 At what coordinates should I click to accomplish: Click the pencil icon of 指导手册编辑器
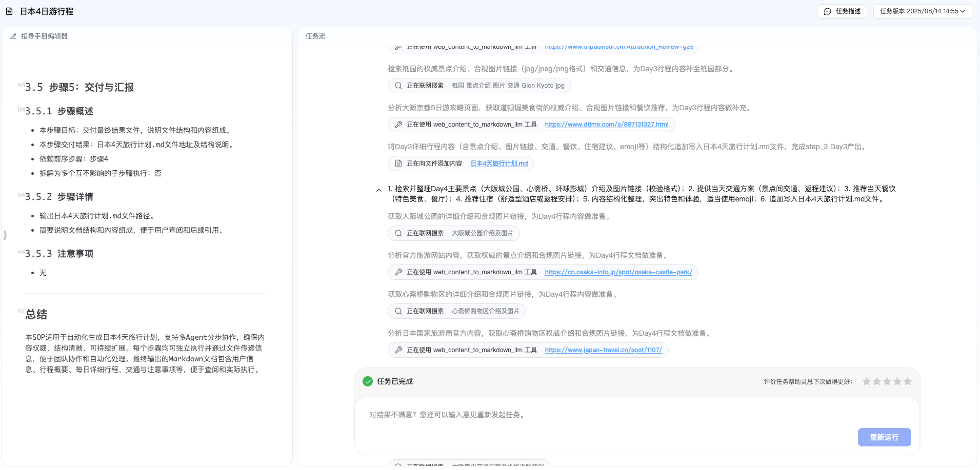[x=13, y=36]
